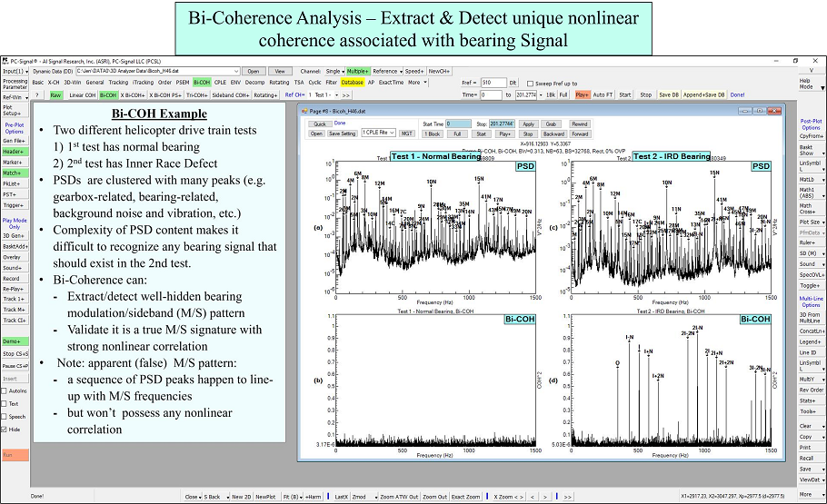Toggle the Speech checkbox
This screenshot has width=827, height=504.
(5, 416)
